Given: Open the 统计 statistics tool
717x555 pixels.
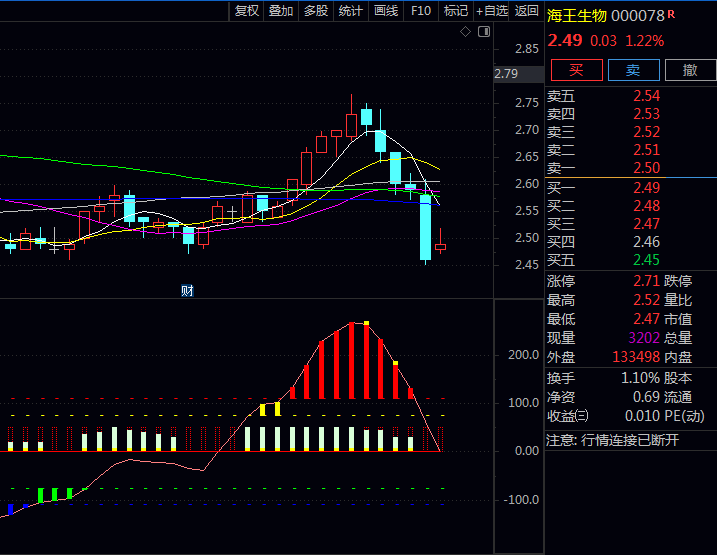Looking at the screenshot, I should point(351,11).
